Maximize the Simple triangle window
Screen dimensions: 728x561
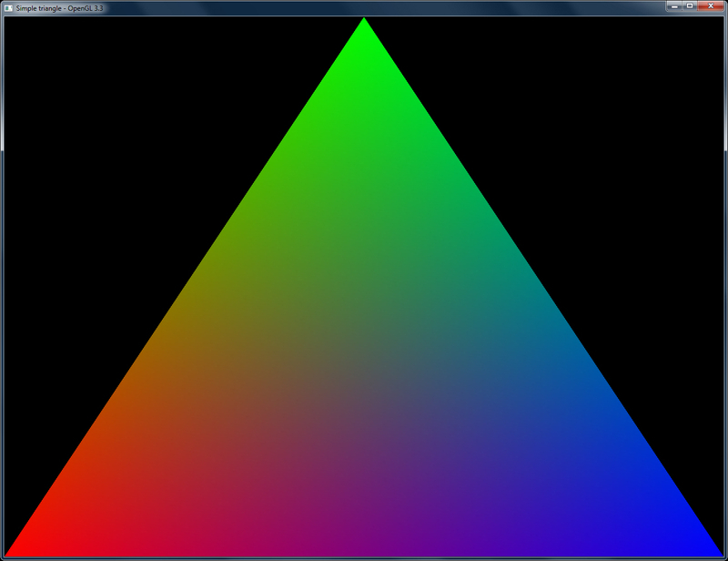[690, 6]
